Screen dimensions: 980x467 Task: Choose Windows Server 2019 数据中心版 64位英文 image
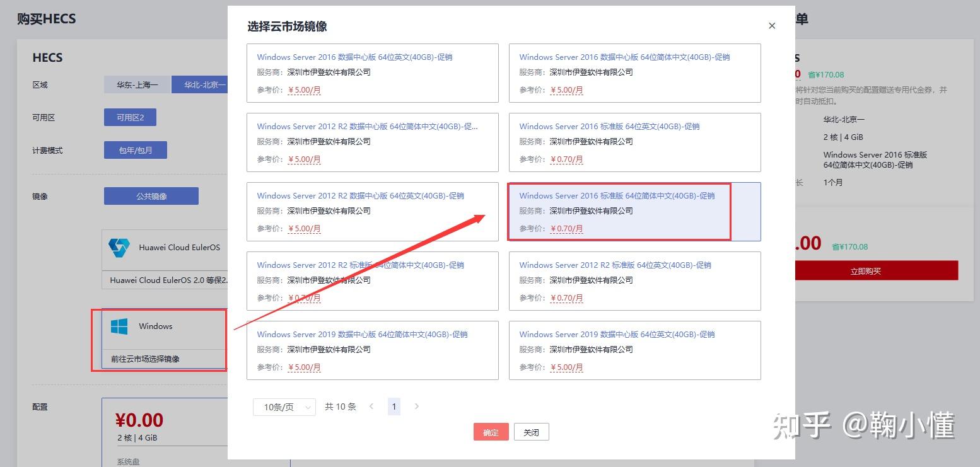635,350
